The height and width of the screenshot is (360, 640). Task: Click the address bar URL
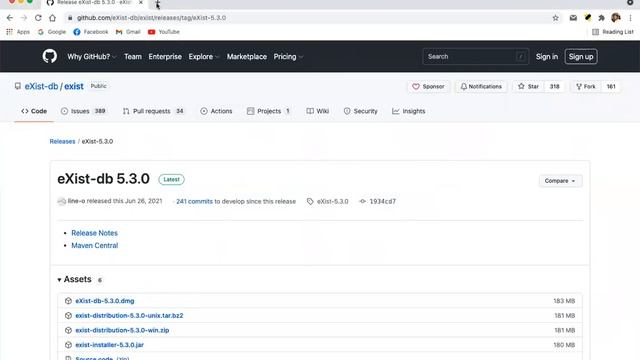(x=151, y=18)
